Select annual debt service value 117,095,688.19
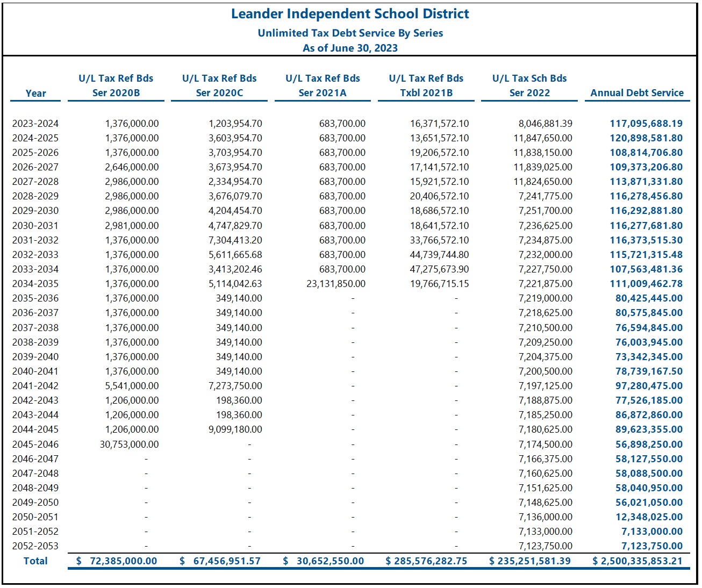 coord(646,124)
